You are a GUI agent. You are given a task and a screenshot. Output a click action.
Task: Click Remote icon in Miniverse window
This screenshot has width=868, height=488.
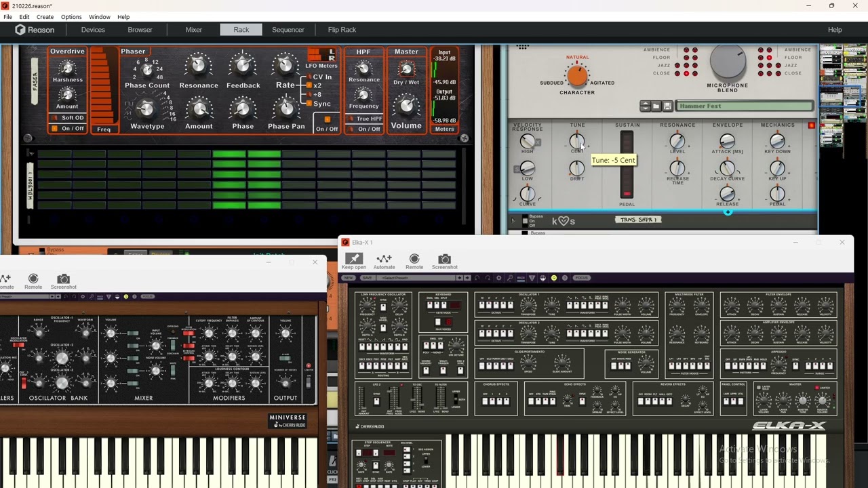33,279
